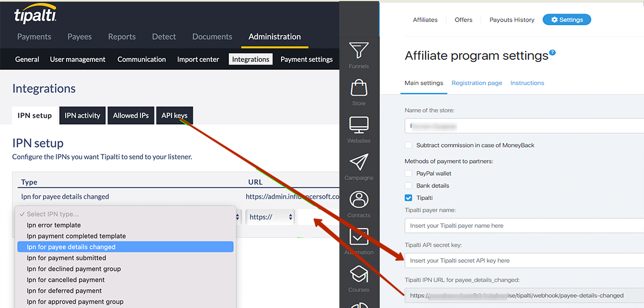Uncheck the Tipalti payment method
Viewport: 644px width, 308px height.
coord(408,198)
